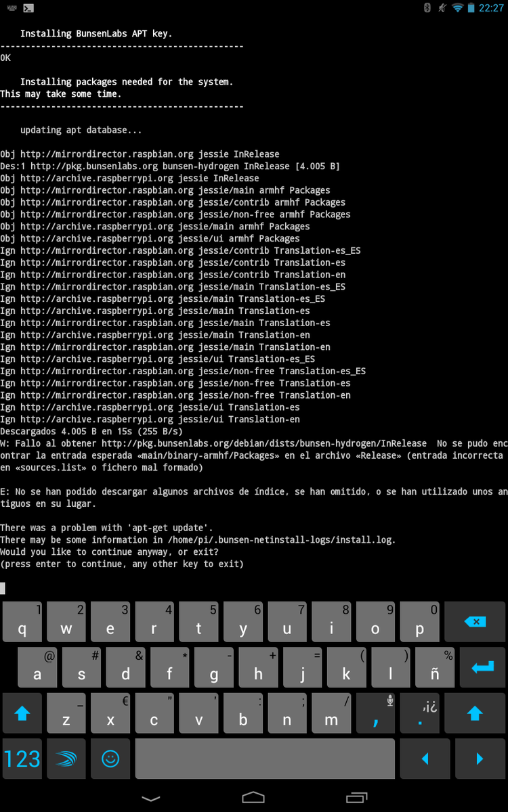Tap the m key
The image size is (508, 812).
tap(331, 713)
